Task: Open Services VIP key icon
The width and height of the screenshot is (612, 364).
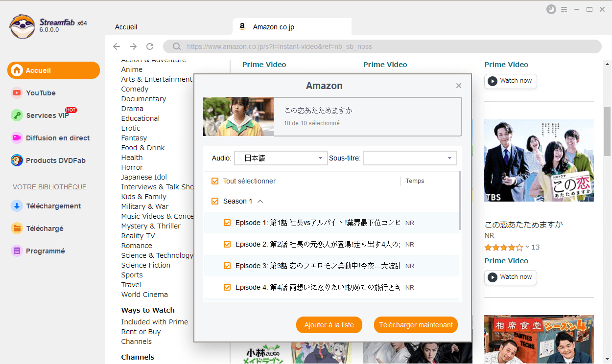Action: pos(17,115)
